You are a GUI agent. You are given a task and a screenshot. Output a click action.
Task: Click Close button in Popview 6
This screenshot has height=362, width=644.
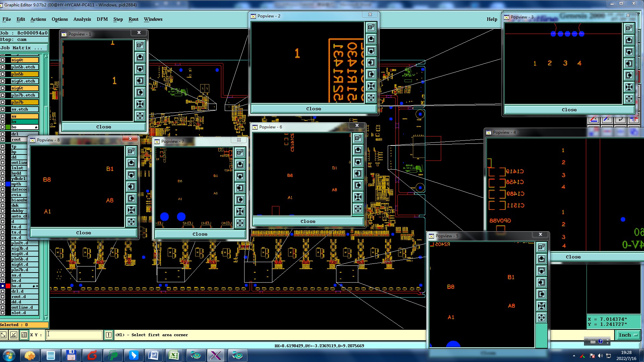click(308, 221)
